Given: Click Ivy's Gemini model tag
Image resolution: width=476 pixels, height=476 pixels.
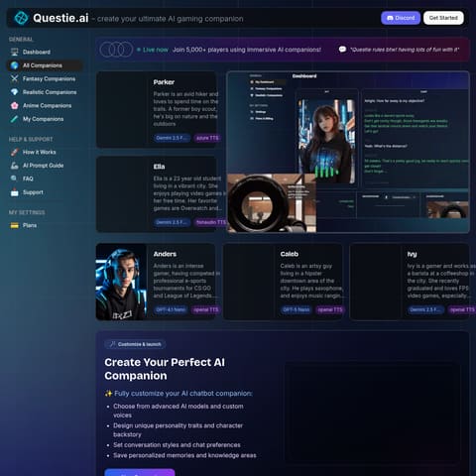Looking at the screenshot, I should 425,309.
